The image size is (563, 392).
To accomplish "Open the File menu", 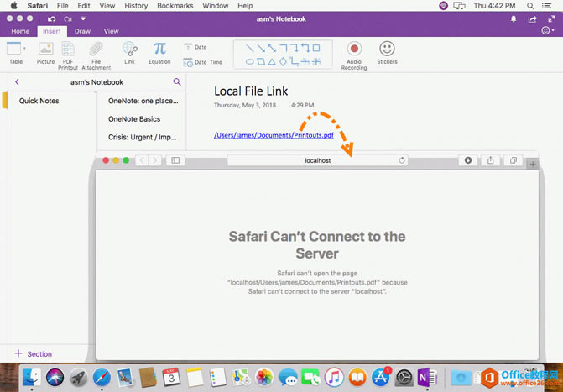I will point(62,6).
